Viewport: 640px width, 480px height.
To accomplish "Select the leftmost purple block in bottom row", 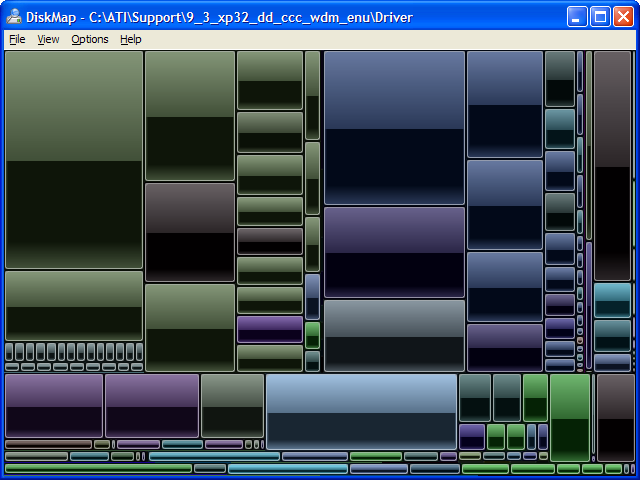I will pos(54,405).
